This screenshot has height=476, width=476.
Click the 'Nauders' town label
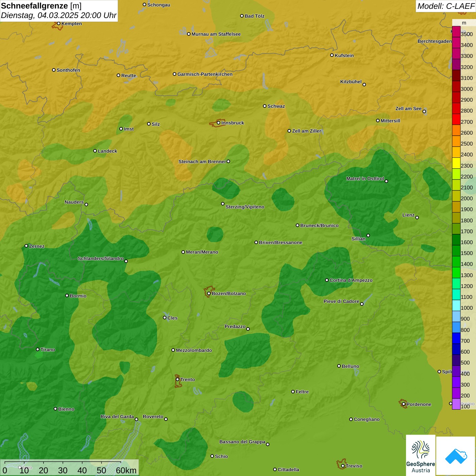pos(74,202)
